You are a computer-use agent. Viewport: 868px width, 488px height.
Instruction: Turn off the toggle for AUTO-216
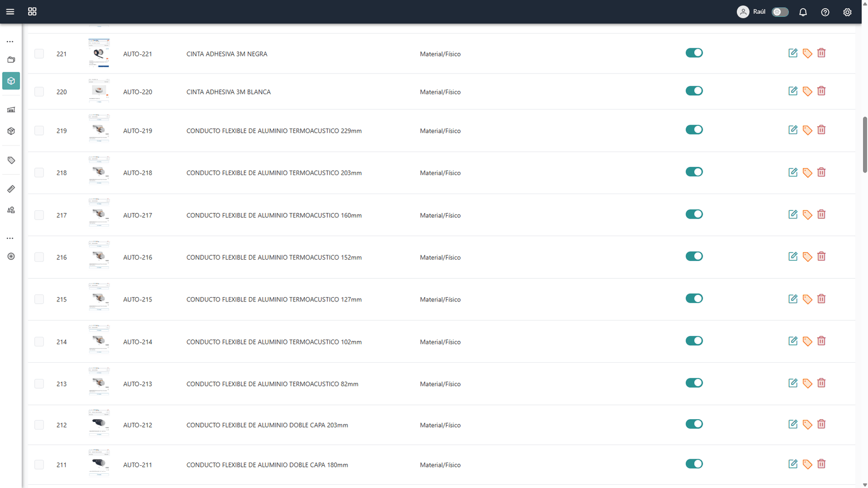tap(694, 256)
